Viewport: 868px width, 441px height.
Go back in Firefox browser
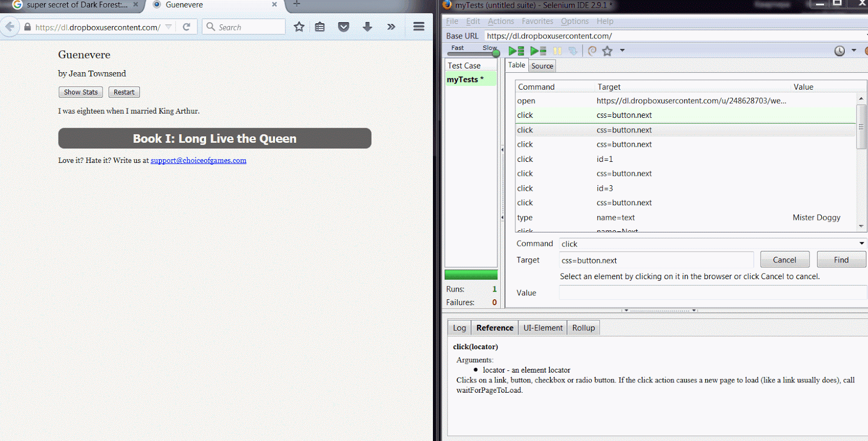tap(10, 27)
